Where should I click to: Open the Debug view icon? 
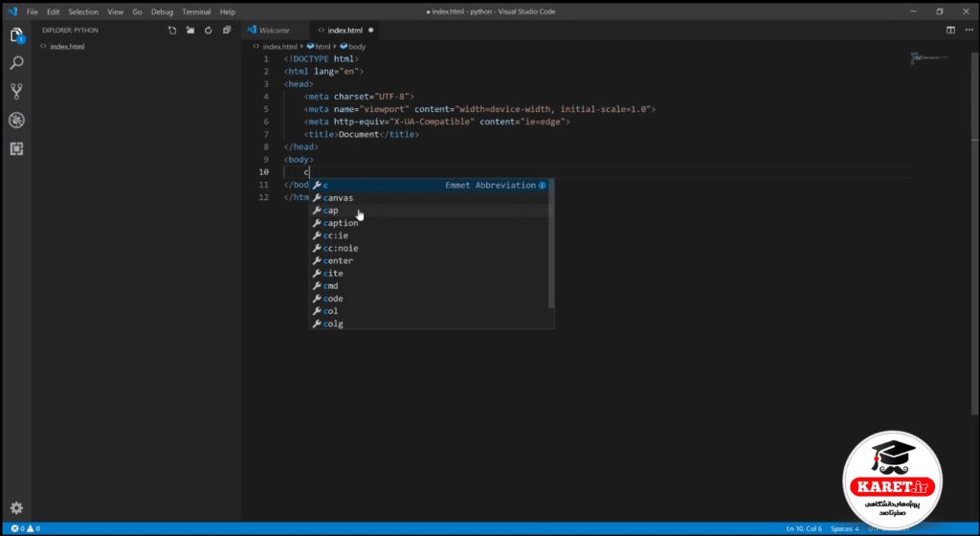17,120
